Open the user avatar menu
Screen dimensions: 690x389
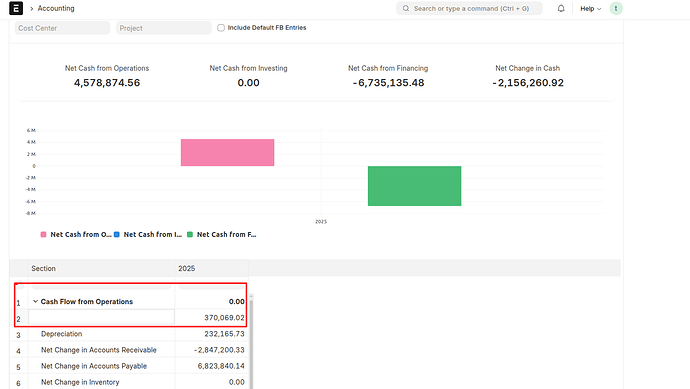[616, 8]
